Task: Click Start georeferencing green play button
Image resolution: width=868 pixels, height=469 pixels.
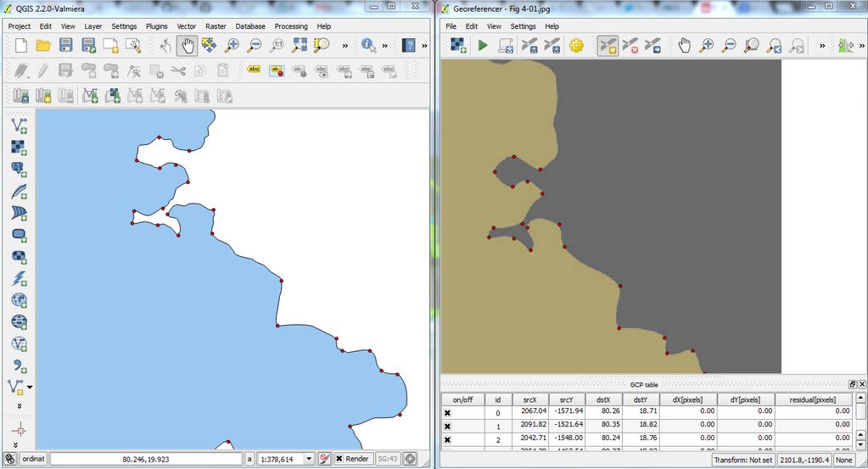Action: 483,46
